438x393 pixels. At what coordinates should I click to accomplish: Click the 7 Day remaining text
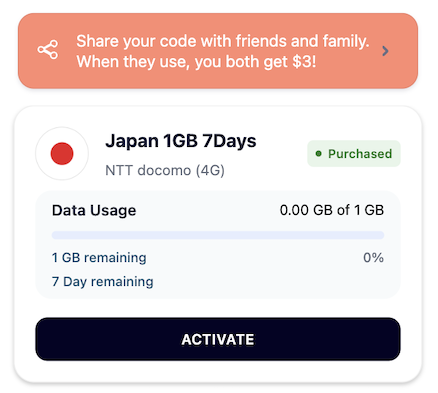[103, 282]
